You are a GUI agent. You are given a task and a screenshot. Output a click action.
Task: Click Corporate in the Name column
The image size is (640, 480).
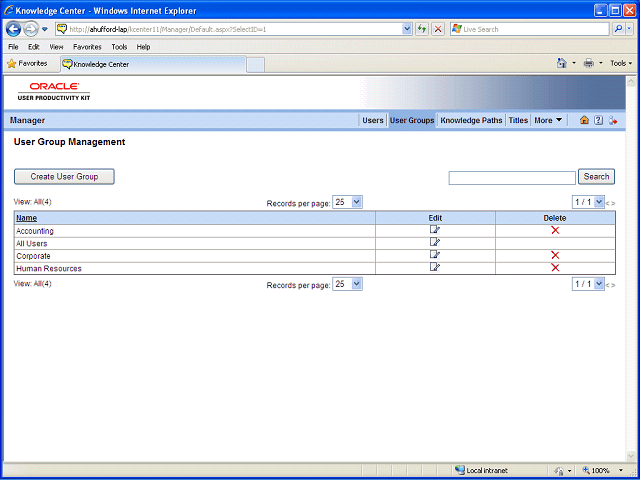tap(33, 256)
